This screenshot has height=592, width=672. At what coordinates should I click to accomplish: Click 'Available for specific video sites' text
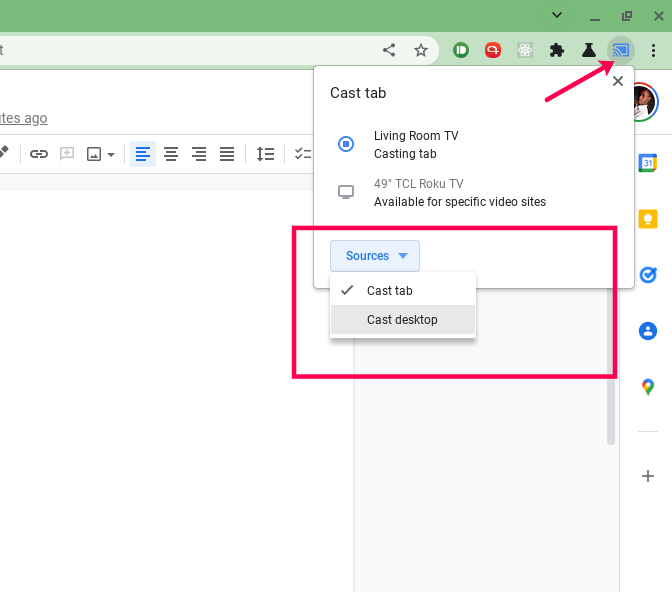pyautogui.click(x=460, y=202)
